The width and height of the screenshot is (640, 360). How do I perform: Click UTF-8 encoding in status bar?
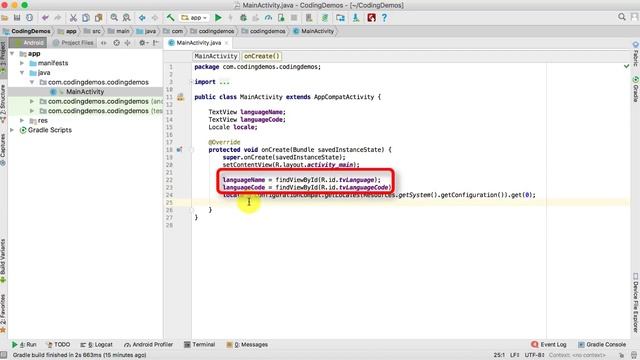coord(534,355)
